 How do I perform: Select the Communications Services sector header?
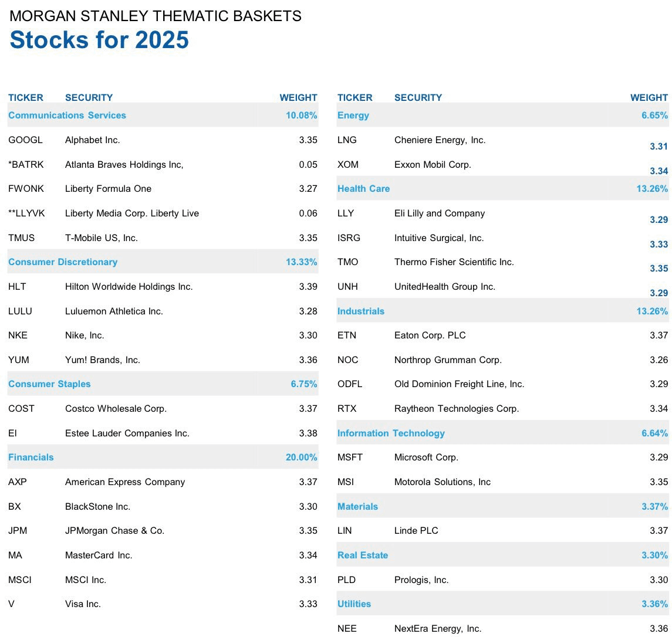tap(67, 116)
